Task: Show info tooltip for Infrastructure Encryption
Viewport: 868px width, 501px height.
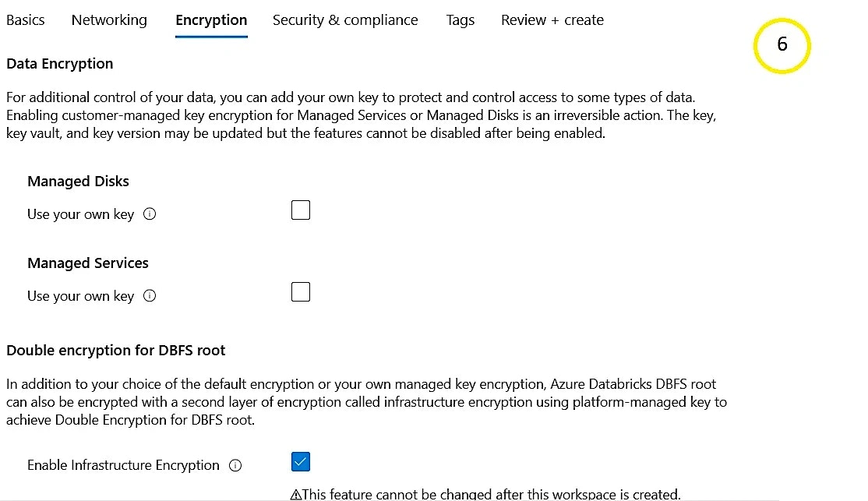Action: point(235,466)
